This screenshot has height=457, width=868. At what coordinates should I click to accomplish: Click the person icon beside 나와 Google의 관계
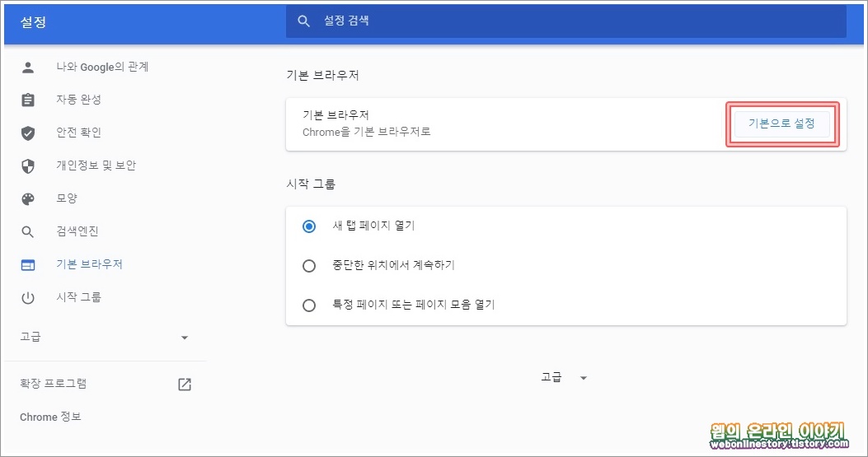28,68
